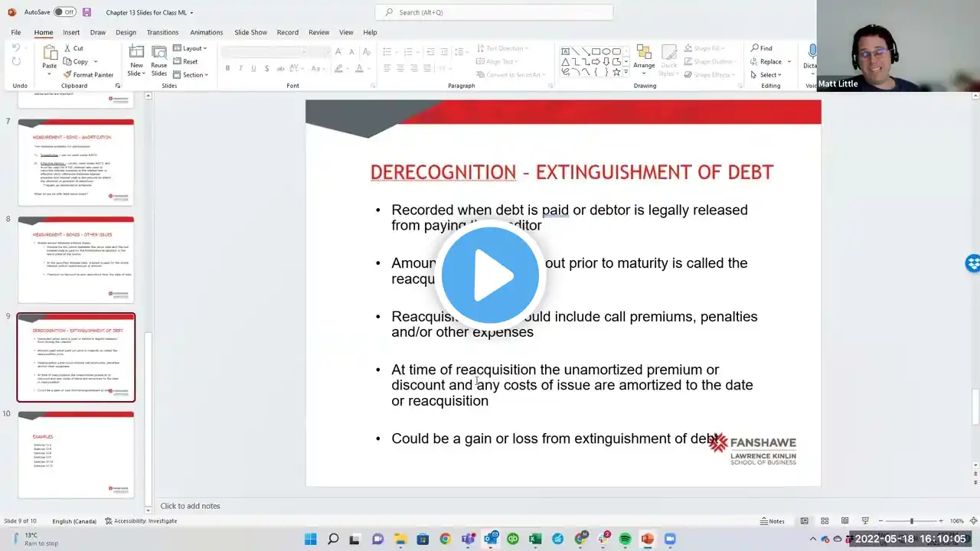980x551 pixels.
Task: Switch to the Slide Show tab
Action: tap(250, 32)
